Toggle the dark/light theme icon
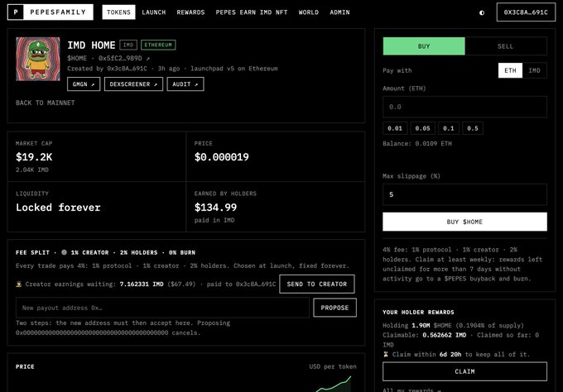The height and width of the screenshot is (392, 563). coord(482,12)
